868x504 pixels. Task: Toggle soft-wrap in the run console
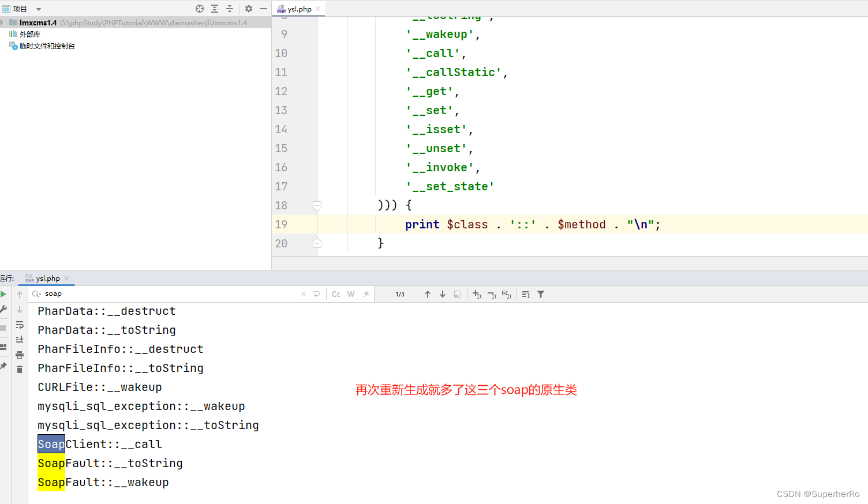click(x=20, y=325)
